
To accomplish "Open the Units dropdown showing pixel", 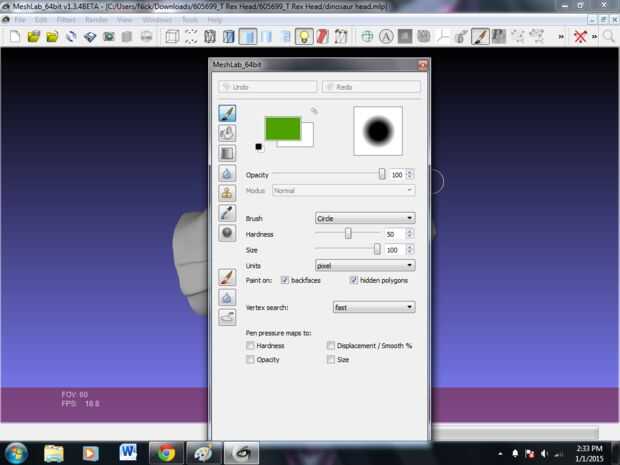I will 365,265.
